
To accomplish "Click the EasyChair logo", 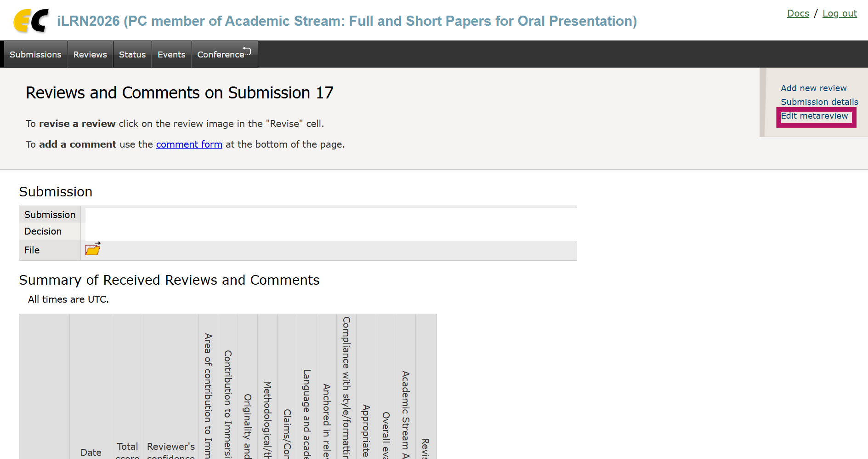I will pyautogui.click(x=31, y=21).
